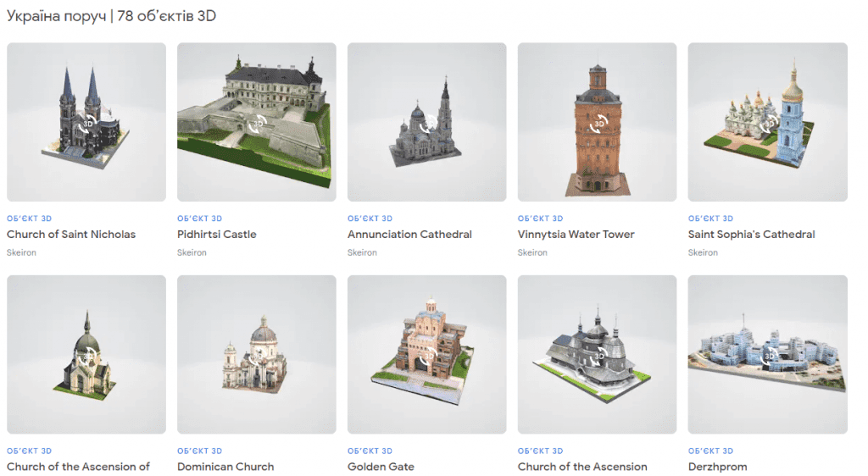Click ОБ'ЄКТ 3D label above Derzhprom
868x476 pixels.
[711, 451]
